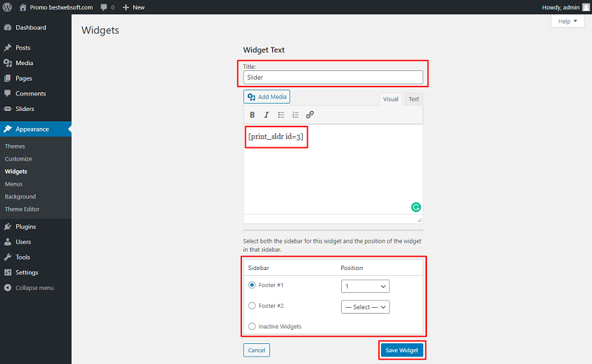Click the green Grammarly icon
Screen dimensions: 592x364
tap(416, 207)
